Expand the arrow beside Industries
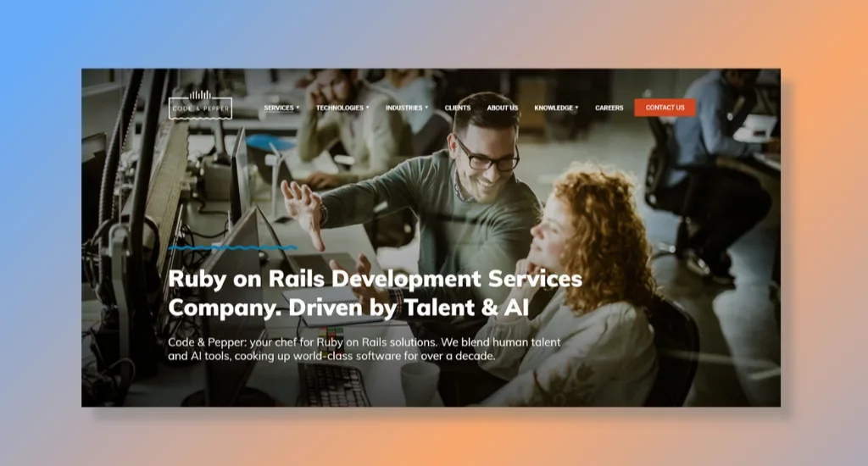The height and width of the screenshot is (466, 868). click(x=426, y=108)
